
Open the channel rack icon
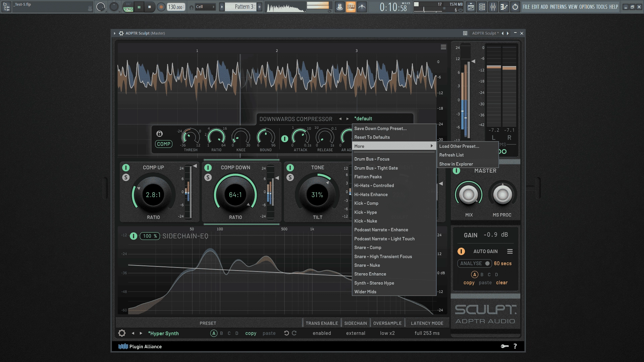482,7
